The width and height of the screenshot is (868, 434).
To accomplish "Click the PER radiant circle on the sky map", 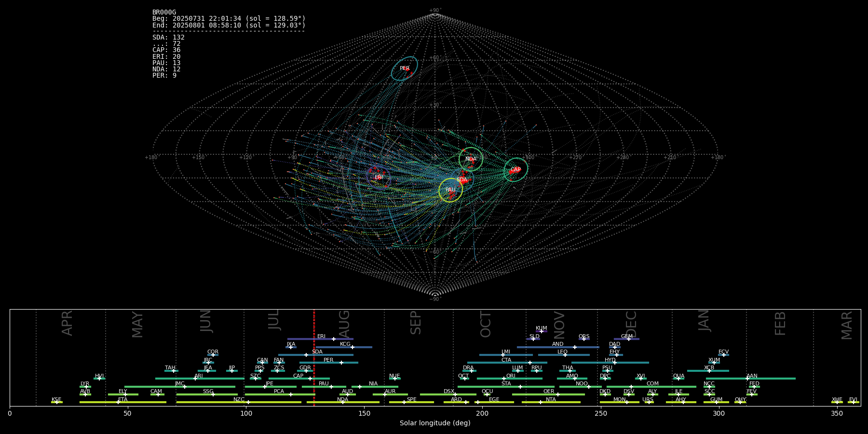I will [x=405, y=68].
